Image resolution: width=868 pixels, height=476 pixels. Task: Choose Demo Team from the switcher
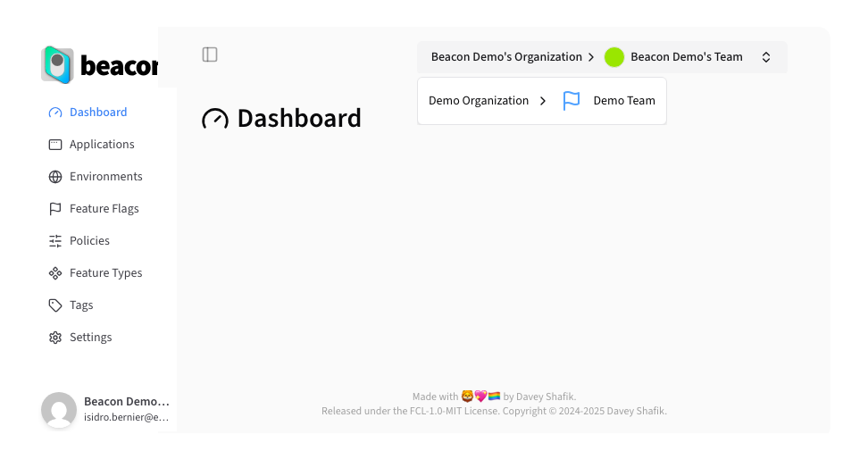[624, 101]
